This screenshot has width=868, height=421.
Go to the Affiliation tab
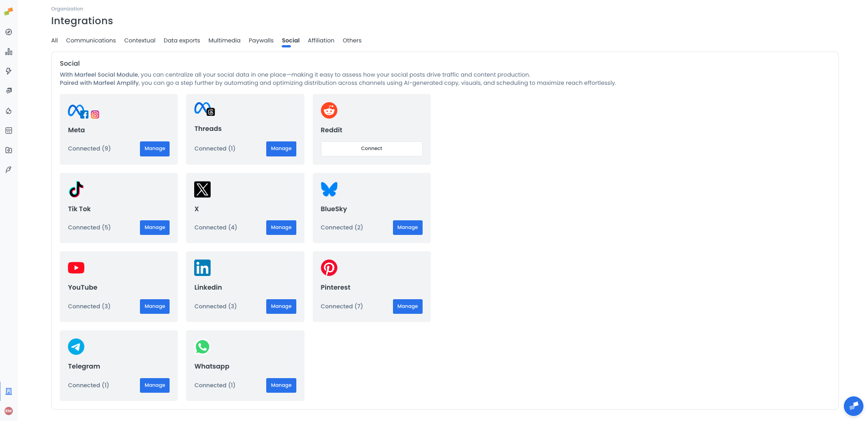tap(321, 41)
